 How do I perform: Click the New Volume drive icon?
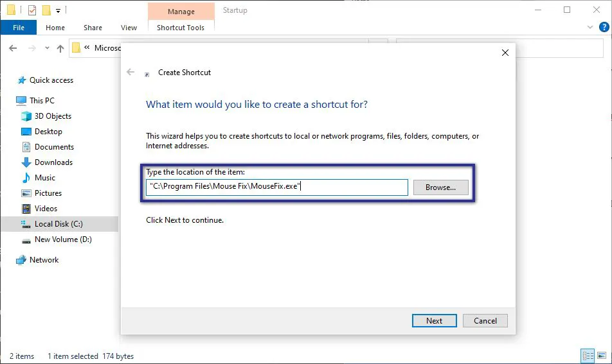pos(26,241)
